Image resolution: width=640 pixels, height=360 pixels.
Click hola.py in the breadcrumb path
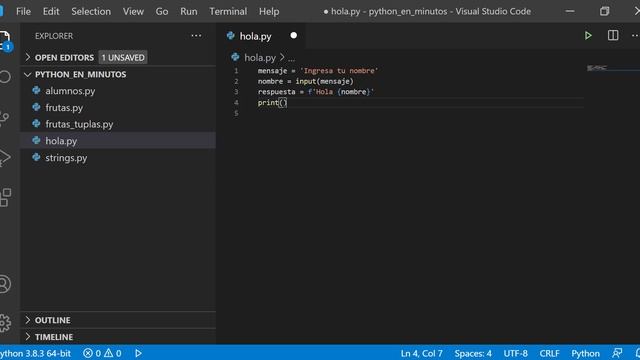pos(260,58)
